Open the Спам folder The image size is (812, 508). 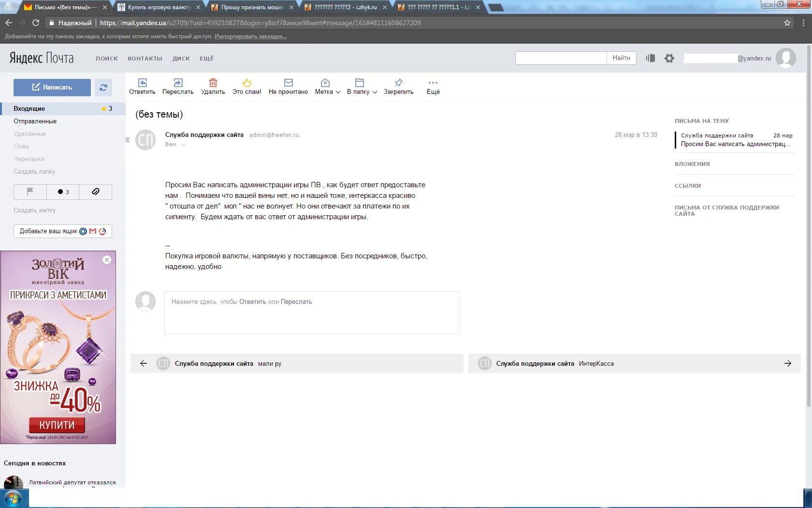pos(21,146)
